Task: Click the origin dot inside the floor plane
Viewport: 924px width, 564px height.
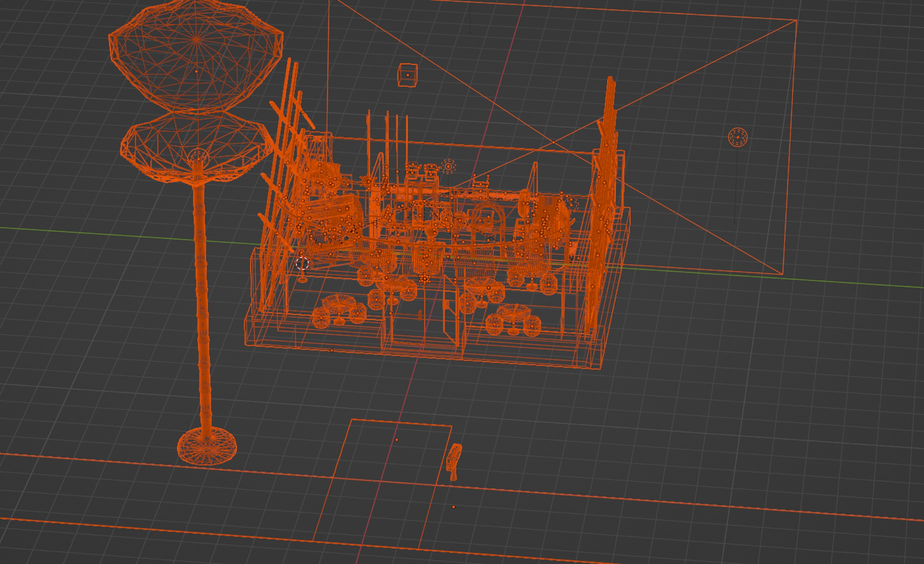Action: (397, 440)
